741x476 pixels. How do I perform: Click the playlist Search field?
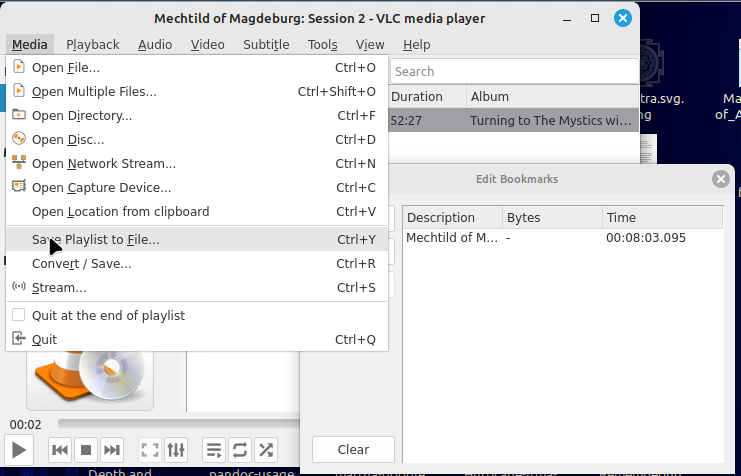[x=514, y=71]
